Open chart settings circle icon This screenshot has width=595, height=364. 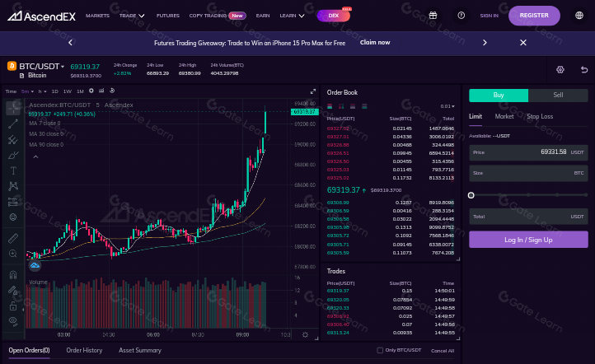[x=91, y=91]
